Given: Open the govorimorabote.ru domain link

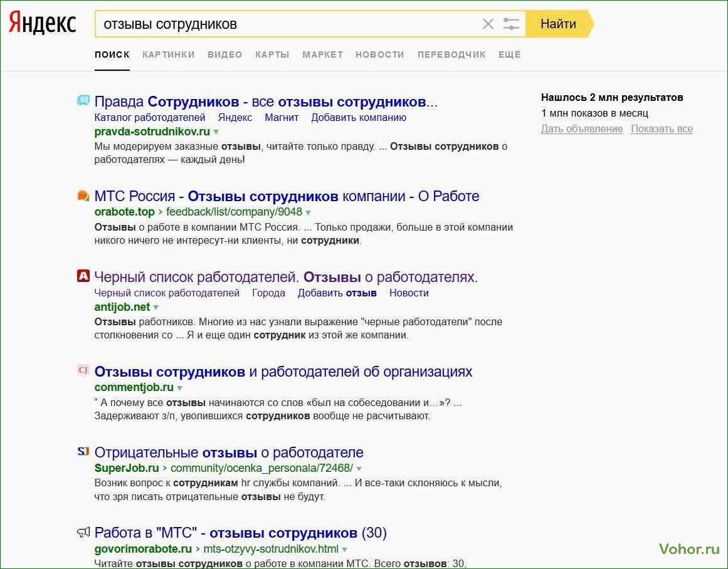Looking at the screenshot, I should [143, 549].
